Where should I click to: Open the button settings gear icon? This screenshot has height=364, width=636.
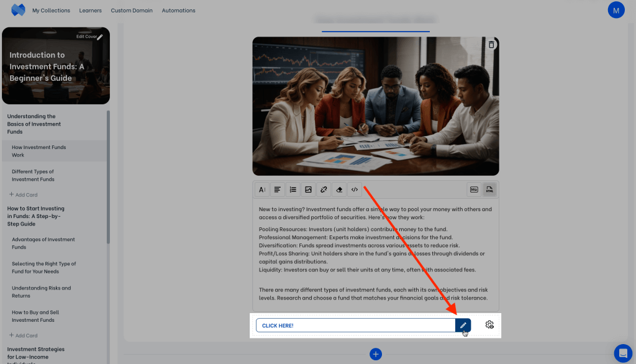(489, 325)
